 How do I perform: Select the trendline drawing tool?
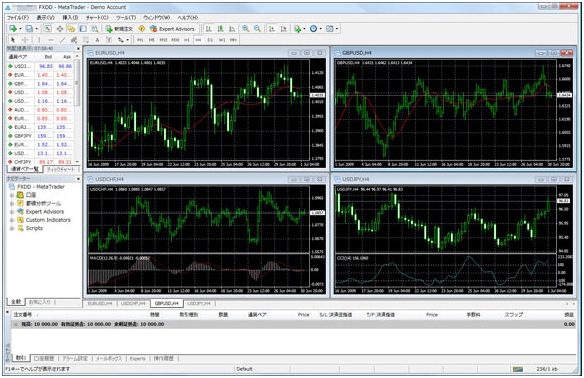(x=62, y=39)
